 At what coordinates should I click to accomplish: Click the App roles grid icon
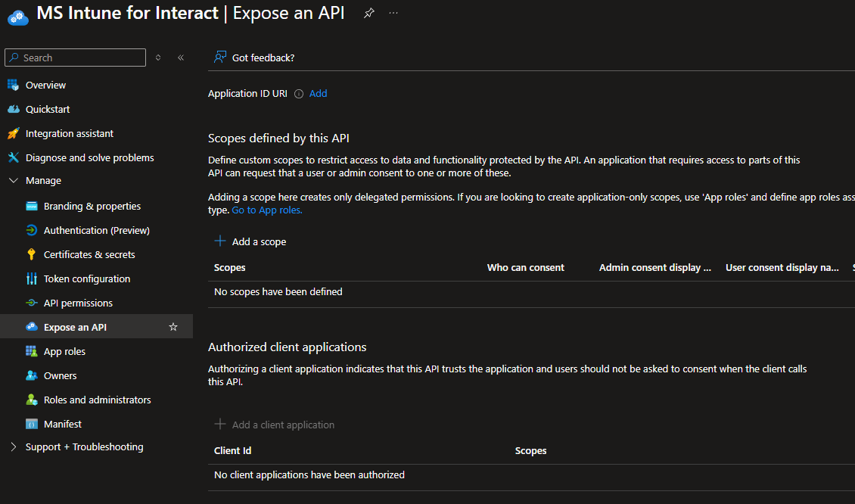tap(32, 351)
